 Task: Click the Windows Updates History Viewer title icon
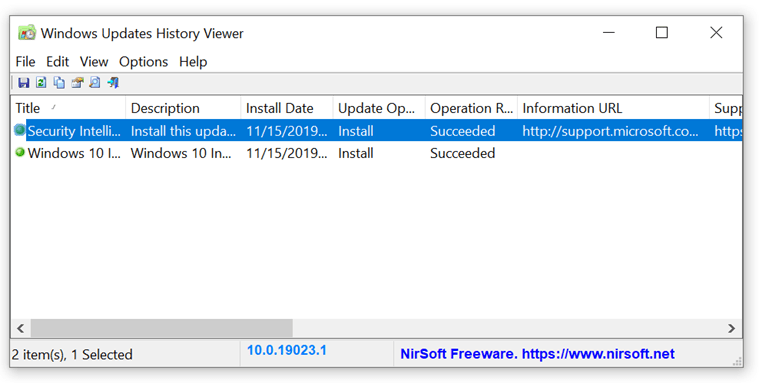pos(27,33)
